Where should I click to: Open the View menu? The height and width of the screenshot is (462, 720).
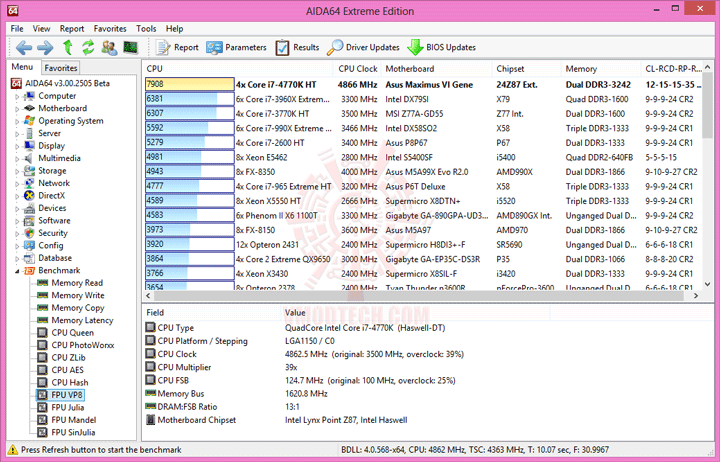[41, 28]
